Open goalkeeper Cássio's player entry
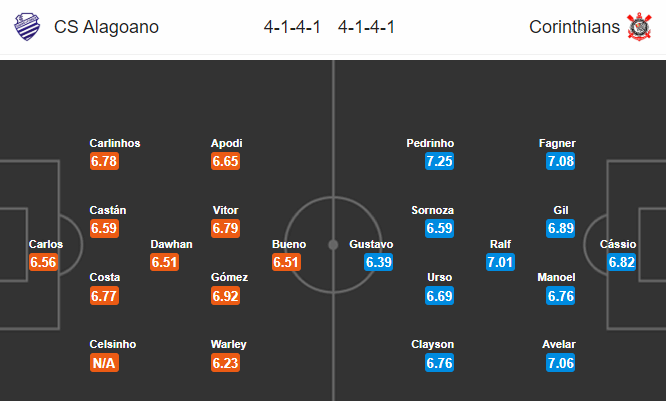Viewport: 666px width, 401px height. click(618, 244)
